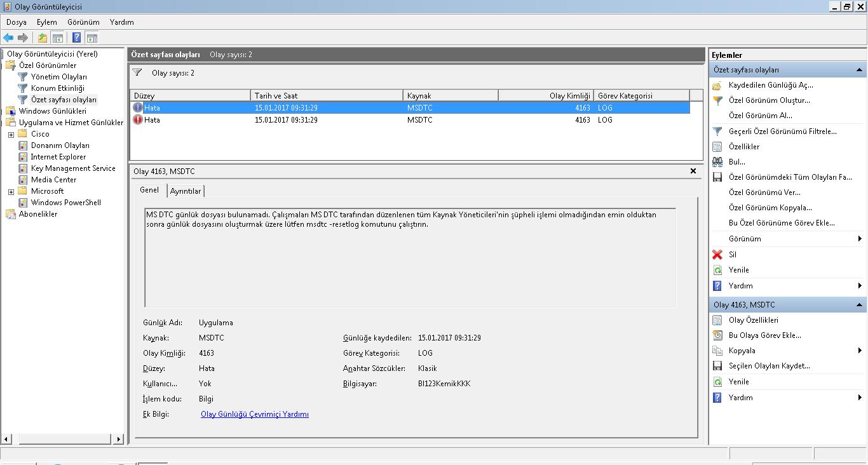Click the Bul binoculars icon

point(717,162)
